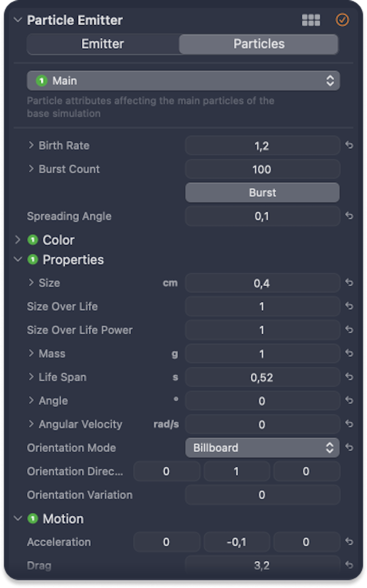Select the Particles tab
Image resolution: width=367 pixels, height=588 pixels.
coord(258,44)
